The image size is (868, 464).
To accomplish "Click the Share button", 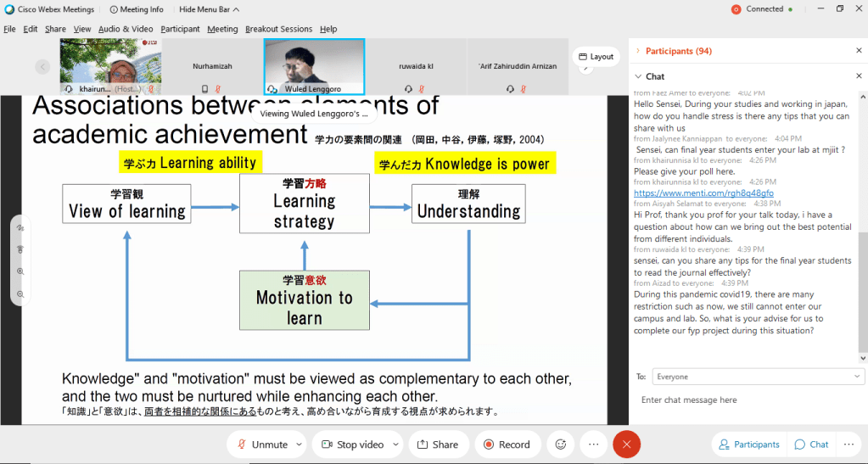I will point(438,444).
